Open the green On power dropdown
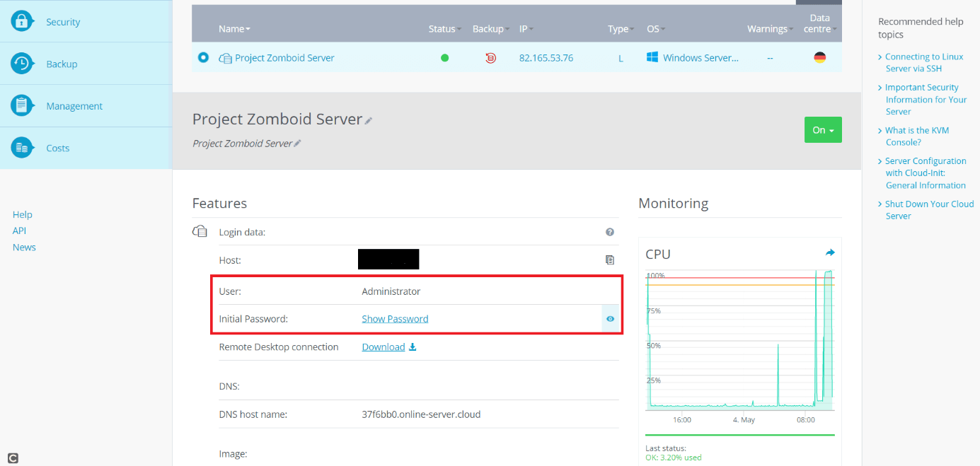Viewport: 980px width, 466px height. point(823,129)
